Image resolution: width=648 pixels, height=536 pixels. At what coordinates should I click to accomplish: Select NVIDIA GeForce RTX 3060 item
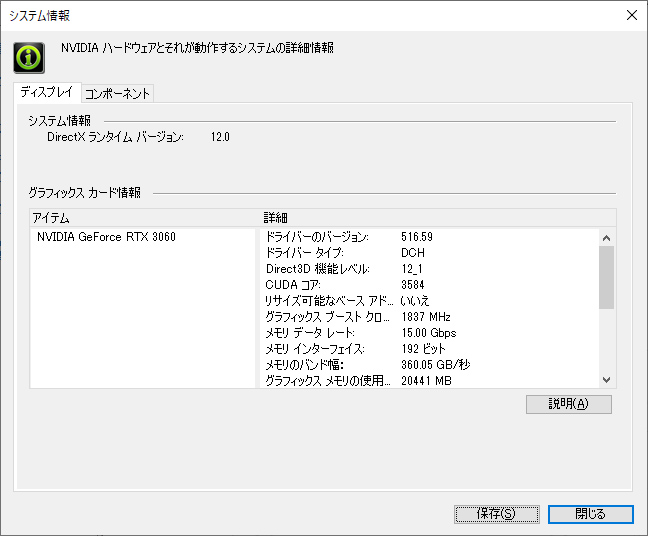(x=106, y=237)
